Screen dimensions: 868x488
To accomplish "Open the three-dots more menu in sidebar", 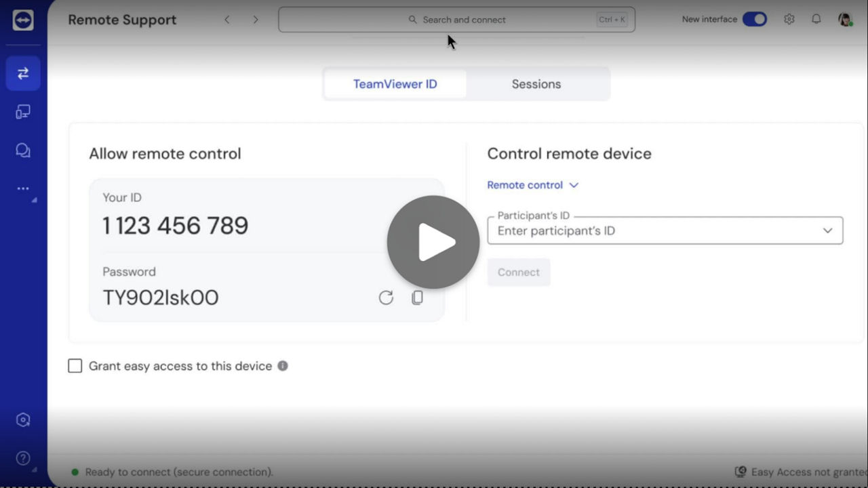I will coord(23,189).
